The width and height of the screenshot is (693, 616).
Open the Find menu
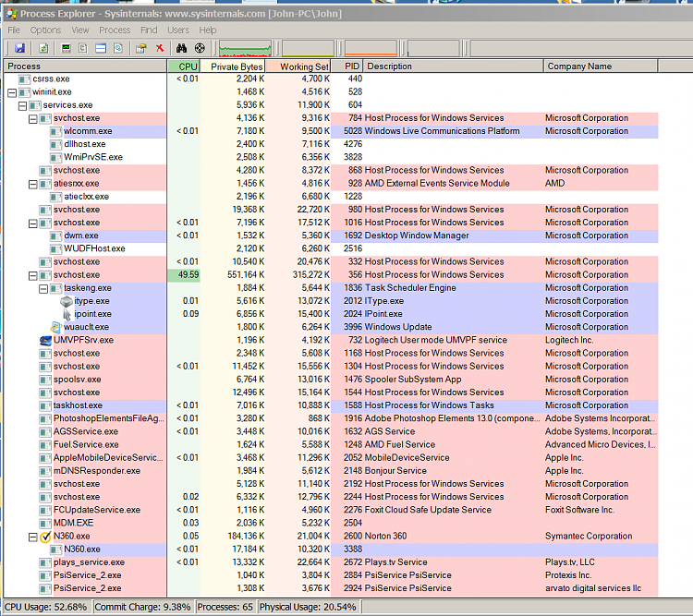coord(149,30)
